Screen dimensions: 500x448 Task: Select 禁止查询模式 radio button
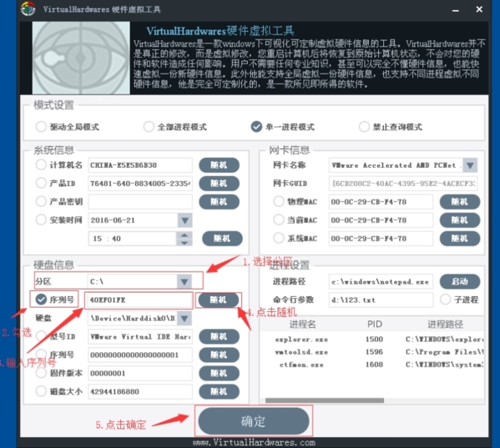(x=364, y=127)
